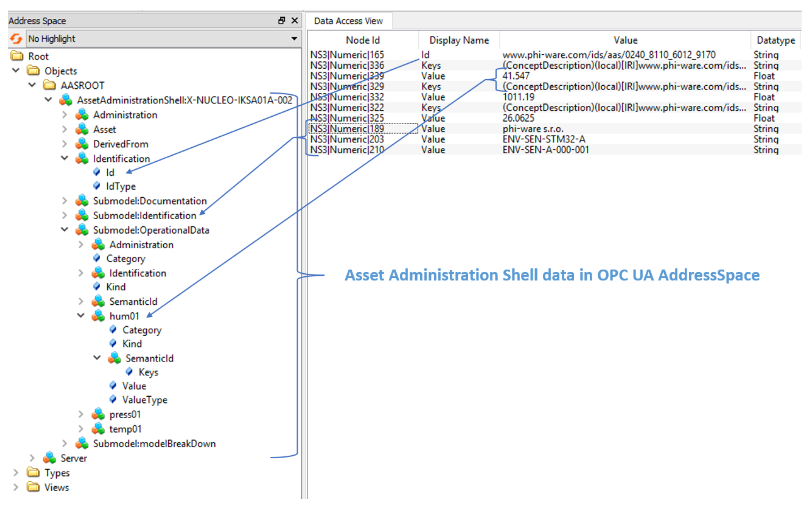Click the AssetAdministrationShell object icon
This screenshot has width=812, height=510.
[66, 100]
